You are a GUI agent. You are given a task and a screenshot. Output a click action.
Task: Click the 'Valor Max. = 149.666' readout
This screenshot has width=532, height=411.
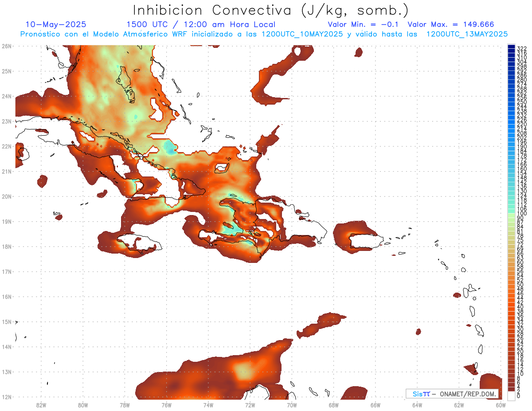451,24
